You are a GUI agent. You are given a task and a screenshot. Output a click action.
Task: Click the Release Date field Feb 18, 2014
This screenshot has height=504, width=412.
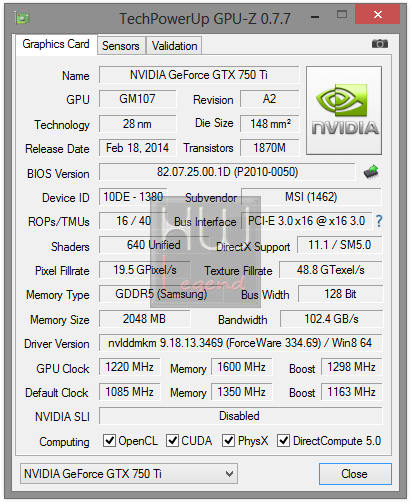coord(137,148)
